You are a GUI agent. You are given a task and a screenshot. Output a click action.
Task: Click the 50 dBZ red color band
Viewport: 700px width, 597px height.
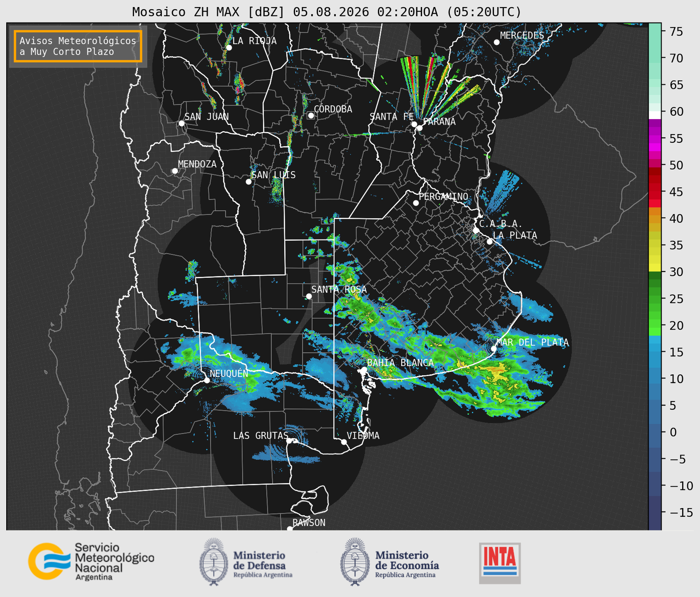click(x=655, y=164)
